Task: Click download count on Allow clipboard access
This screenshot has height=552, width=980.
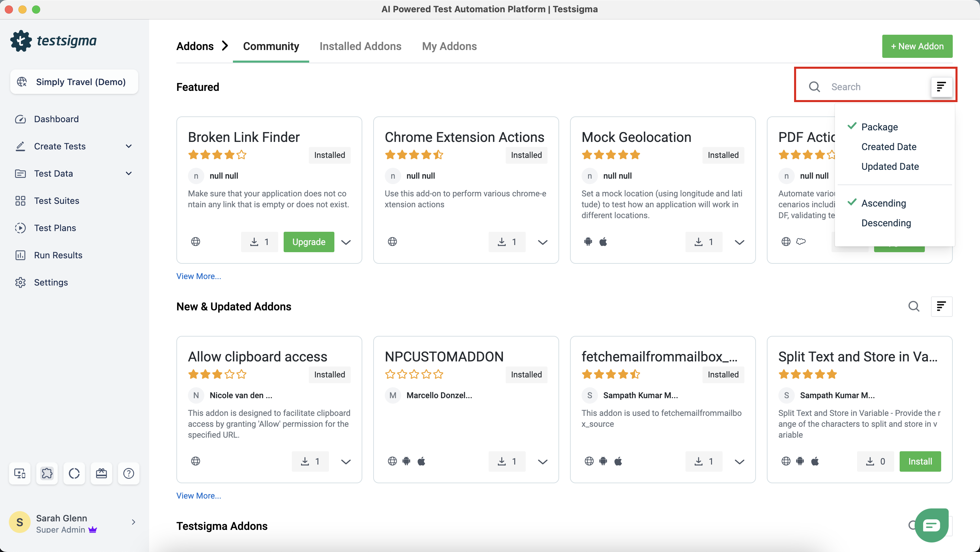Action: tap(310, 461)
